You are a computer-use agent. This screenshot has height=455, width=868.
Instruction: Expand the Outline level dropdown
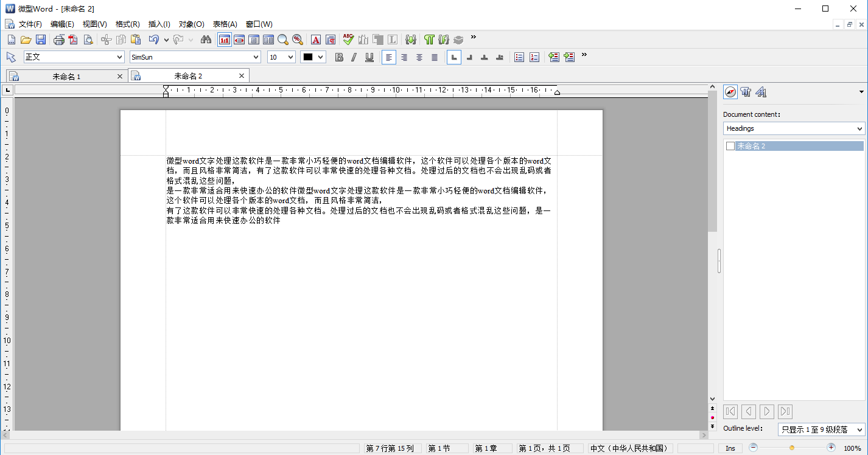pos(821,429)
